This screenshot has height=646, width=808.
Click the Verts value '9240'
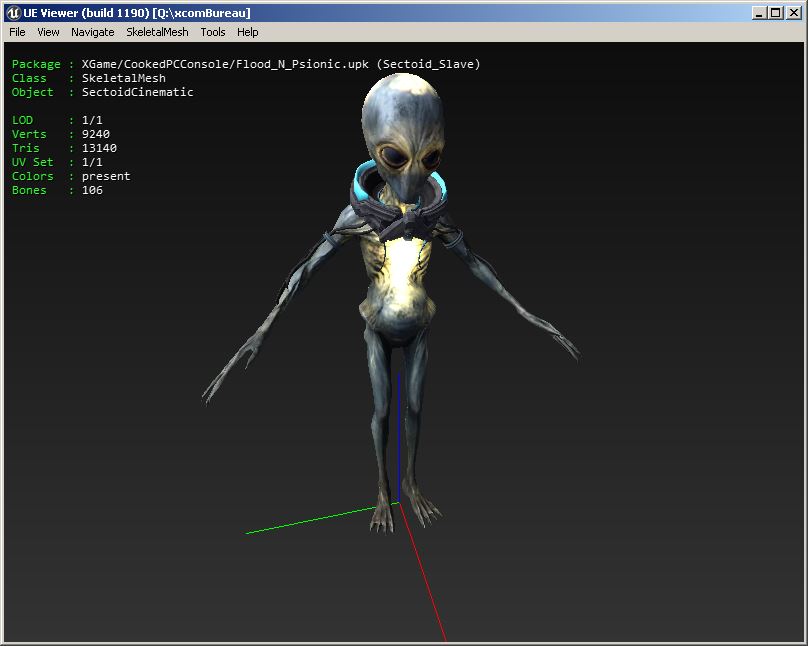click(96, 134)
